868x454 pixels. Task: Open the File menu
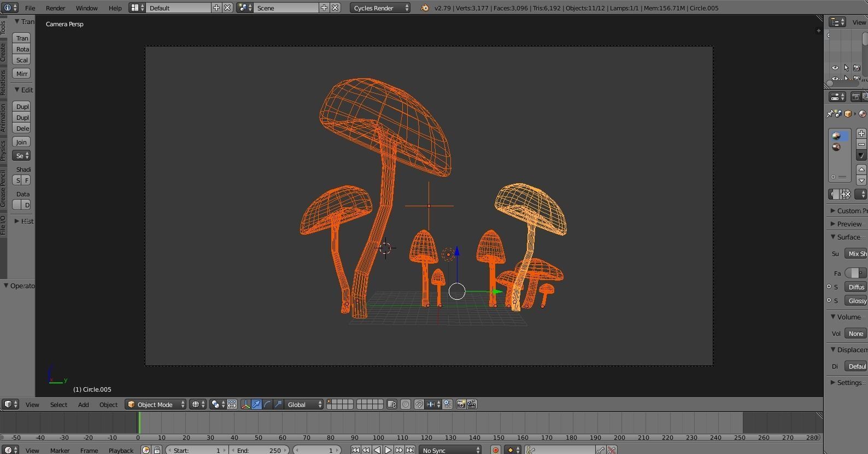(x=30, y=8)
